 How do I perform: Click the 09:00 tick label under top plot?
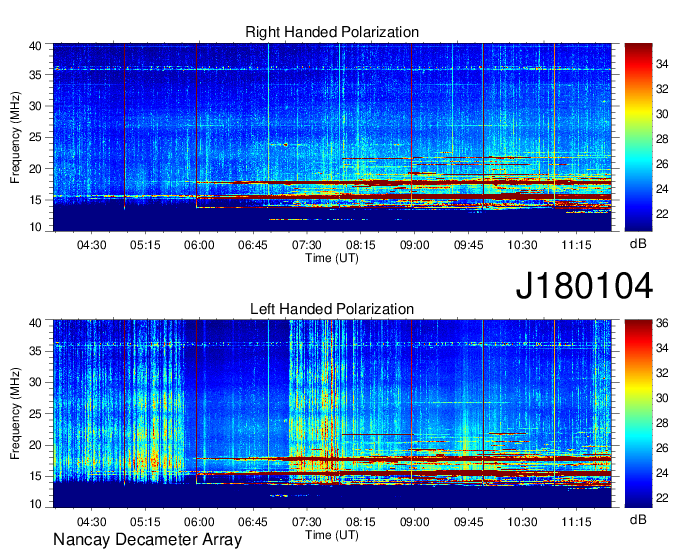tap(415, 245)
